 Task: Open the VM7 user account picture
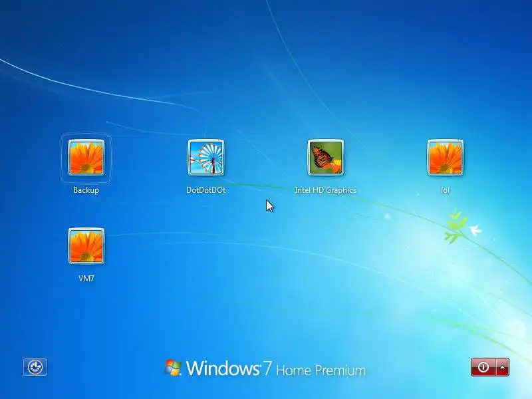(86, 246)
